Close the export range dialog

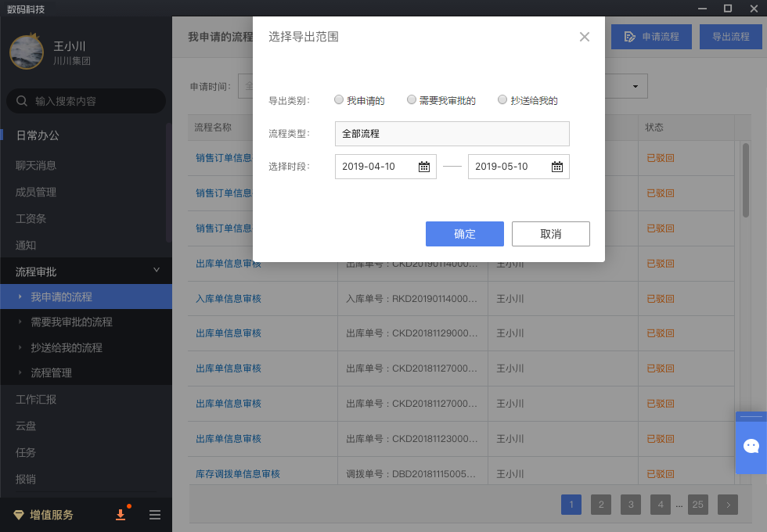tap(584, 37)
